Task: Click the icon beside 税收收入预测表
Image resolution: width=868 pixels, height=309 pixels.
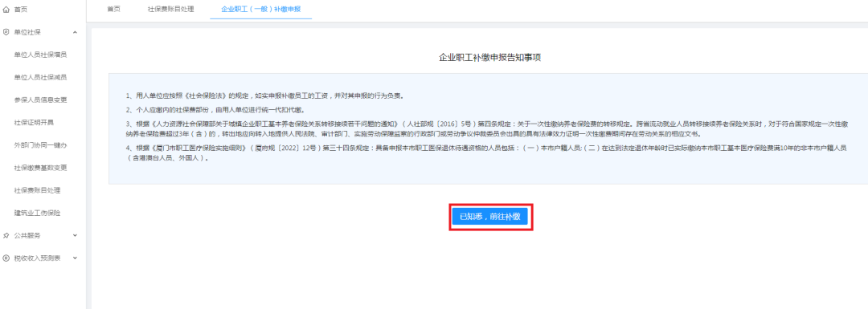Action: [x=6, y=258]
